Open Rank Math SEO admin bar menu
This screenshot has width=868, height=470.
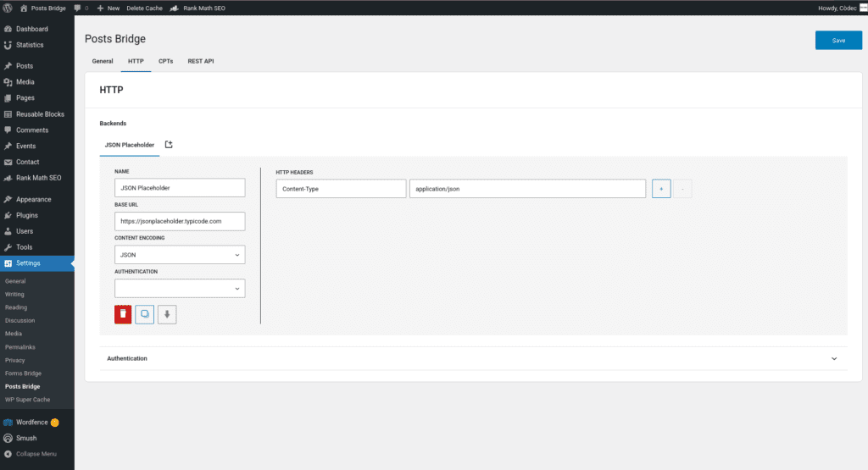coord(198,8)
